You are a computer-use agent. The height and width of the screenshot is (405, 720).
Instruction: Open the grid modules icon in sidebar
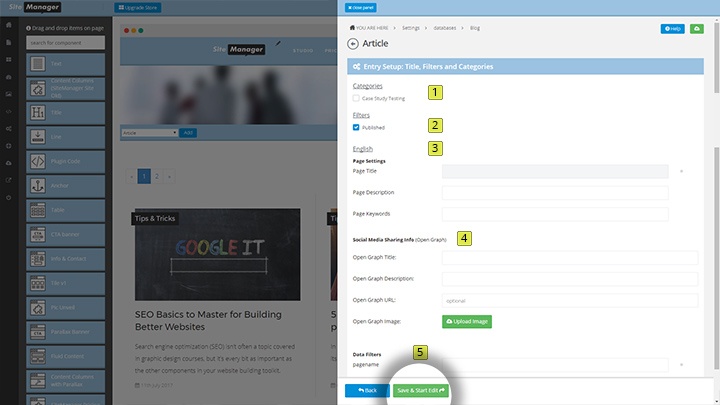(x=9, y=60)
